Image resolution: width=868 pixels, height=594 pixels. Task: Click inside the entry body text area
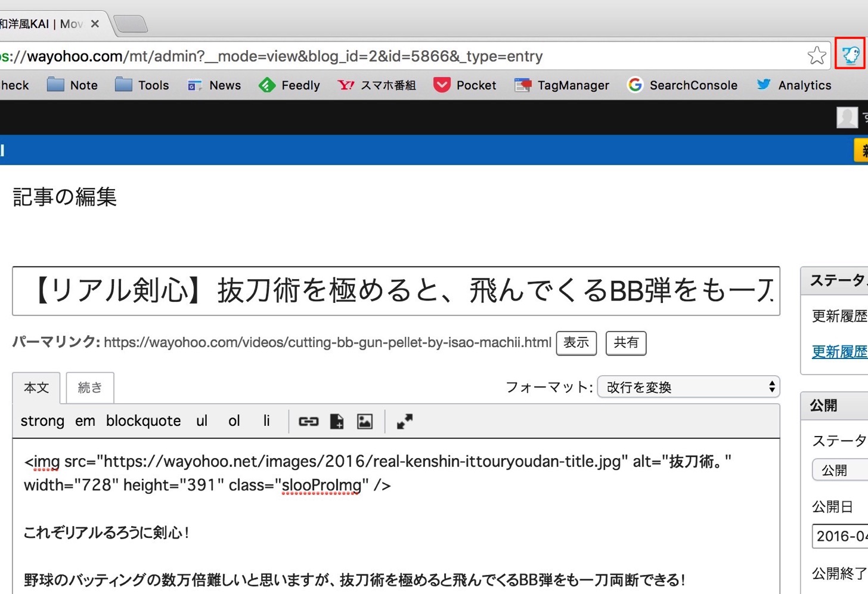point(396,516)
